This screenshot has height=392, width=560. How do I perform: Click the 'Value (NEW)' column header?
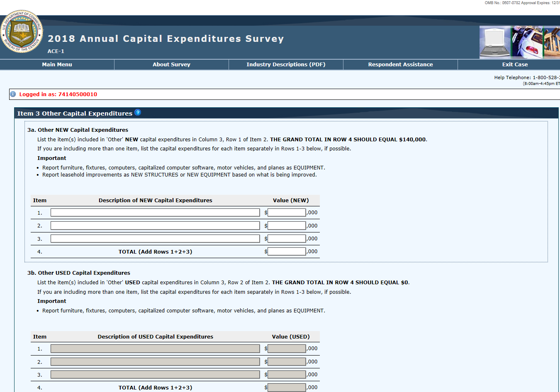(291, 201)
